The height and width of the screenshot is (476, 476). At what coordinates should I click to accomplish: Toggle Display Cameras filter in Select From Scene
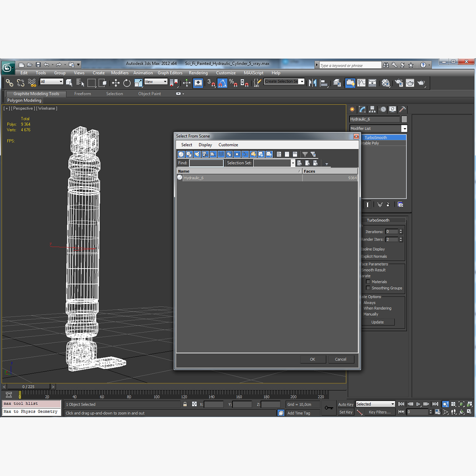coord(205,154)
